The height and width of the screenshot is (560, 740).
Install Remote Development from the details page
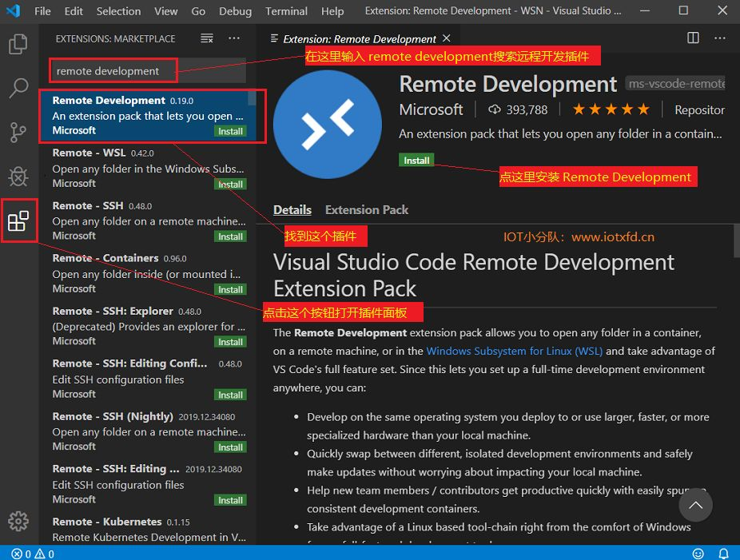point(416,161)
